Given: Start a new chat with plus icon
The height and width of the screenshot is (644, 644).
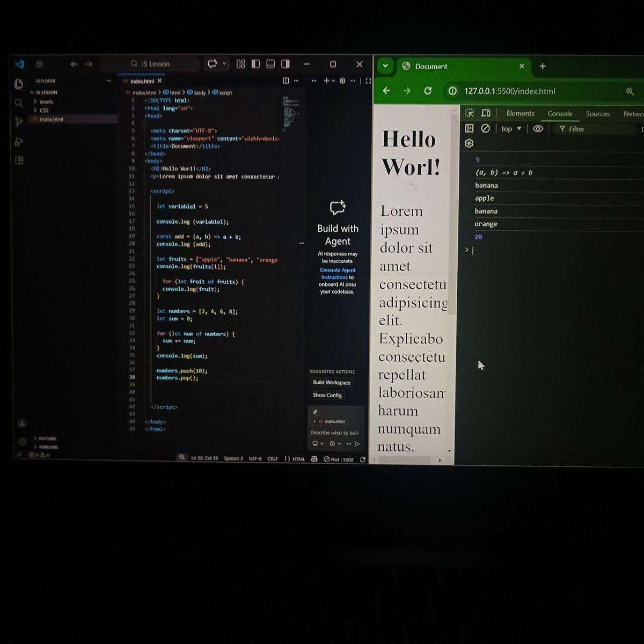Looking at the screenshot, I should [326, 81].
